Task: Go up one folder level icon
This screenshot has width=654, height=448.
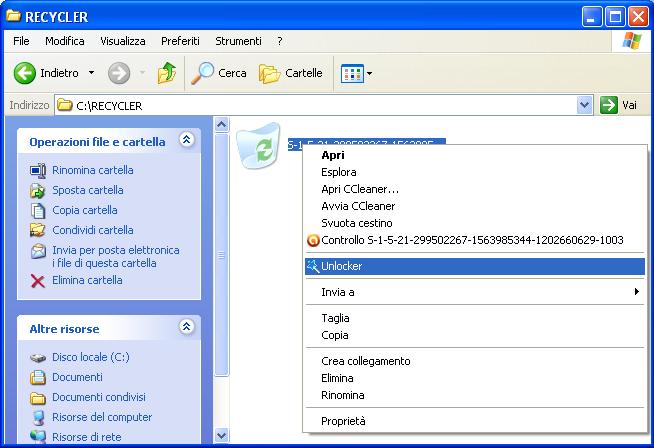Action: 166,73
